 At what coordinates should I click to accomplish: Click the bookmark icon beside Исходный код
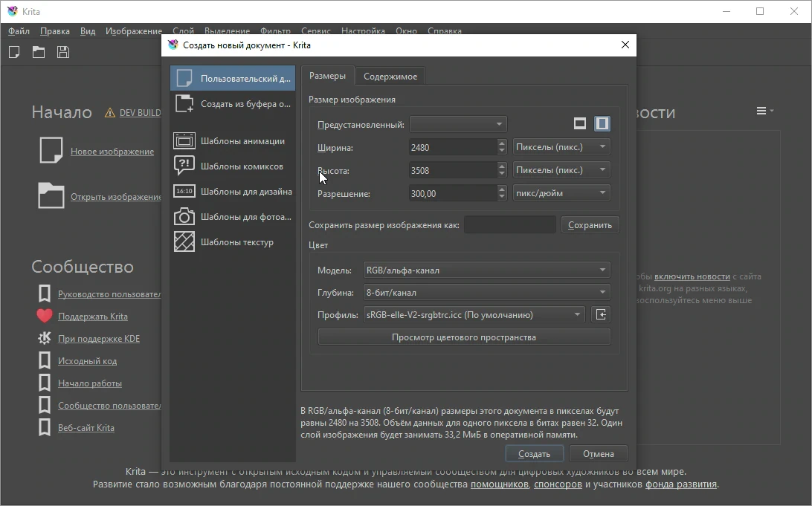[x=45, y=360]
